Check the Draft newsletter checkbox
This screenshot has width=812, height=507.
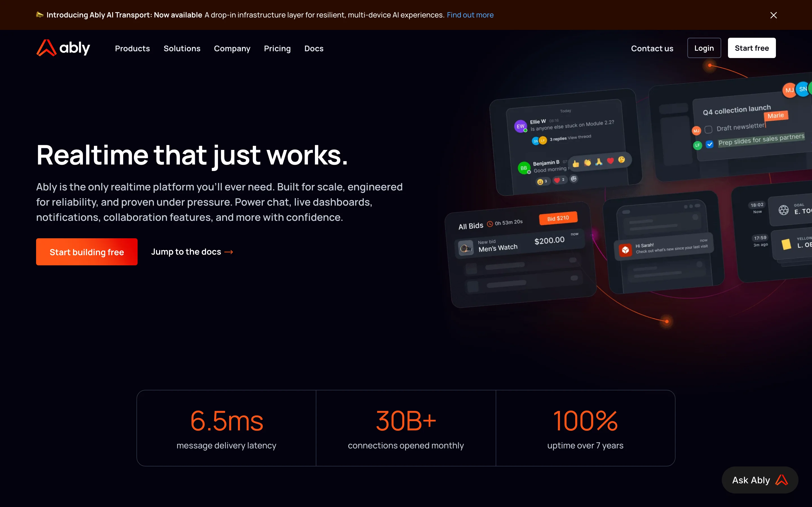pos(708,130)
